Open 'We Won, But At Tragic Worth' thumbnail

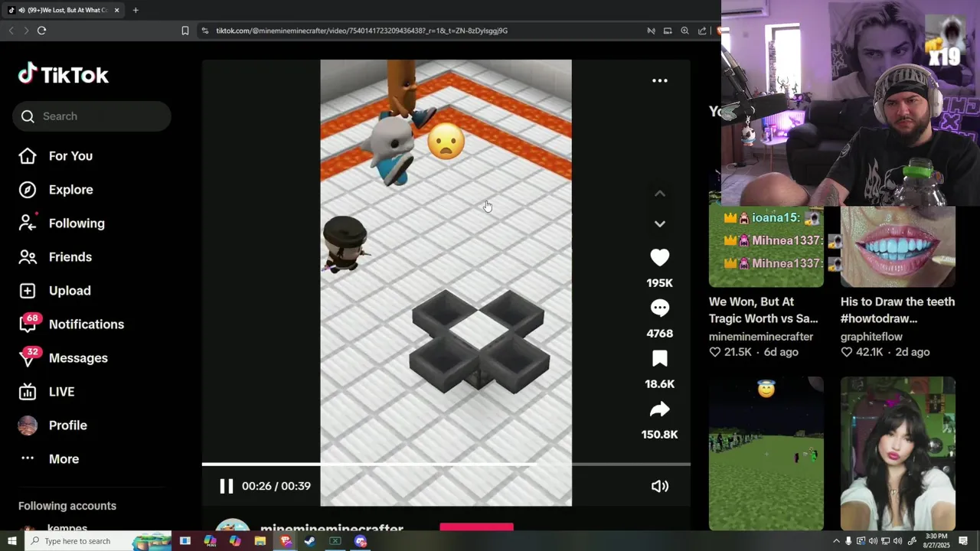point(766,246)
